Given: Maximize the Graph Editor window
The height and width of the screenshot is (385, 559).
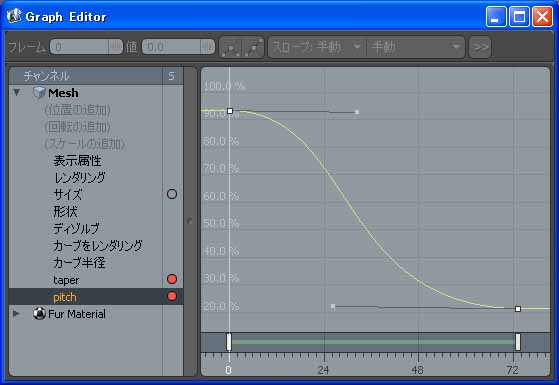Looking at the screenshot, I should tap(519, 16).
